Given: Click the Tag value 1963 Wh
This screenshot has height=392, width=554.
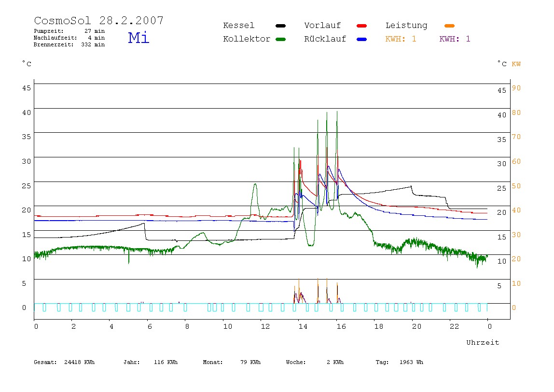Looking at the screenshot, I should [411, 362].
